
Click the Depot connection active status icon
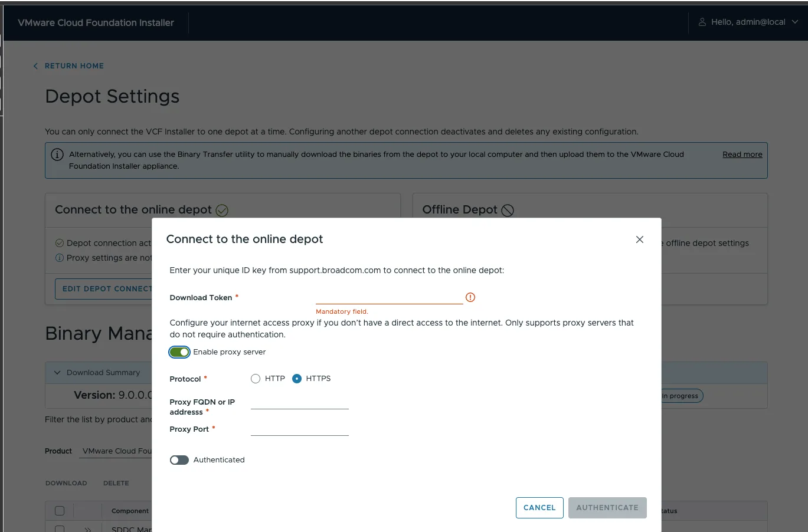click(60, 243)
